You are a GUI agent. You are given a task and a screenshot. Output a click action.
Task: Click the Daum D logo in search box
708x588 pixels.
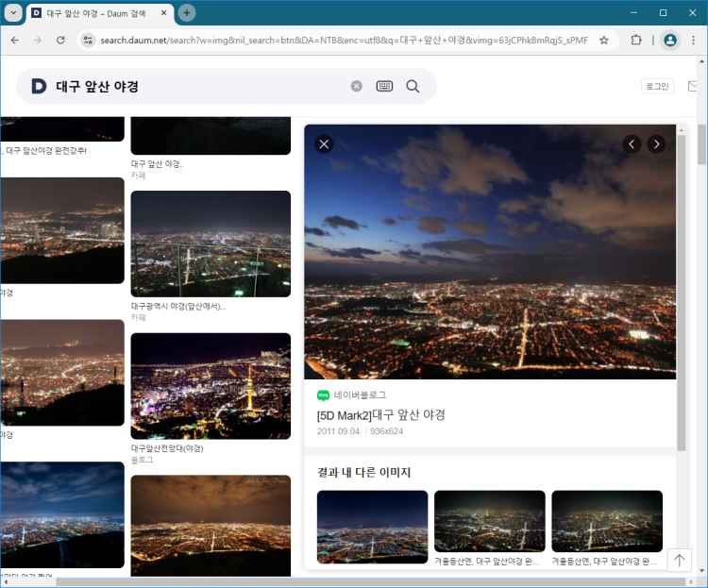pos(39,86)
